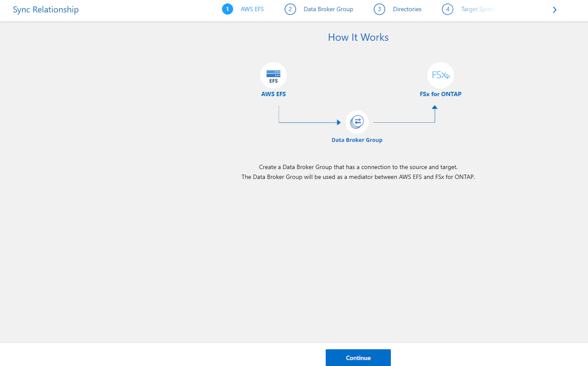Click the FSx for ONTAP target icon
588x366 pixels.
coord(441,76)
